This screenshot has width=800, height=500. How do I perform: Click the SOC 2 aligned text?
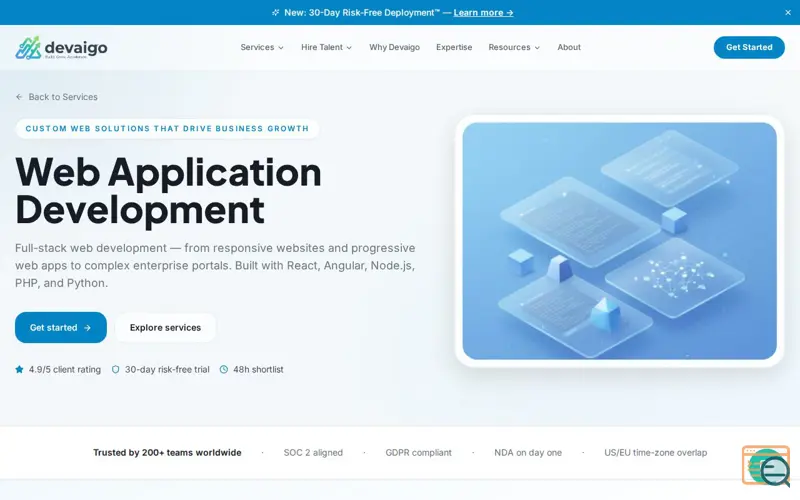coord(313,453)
